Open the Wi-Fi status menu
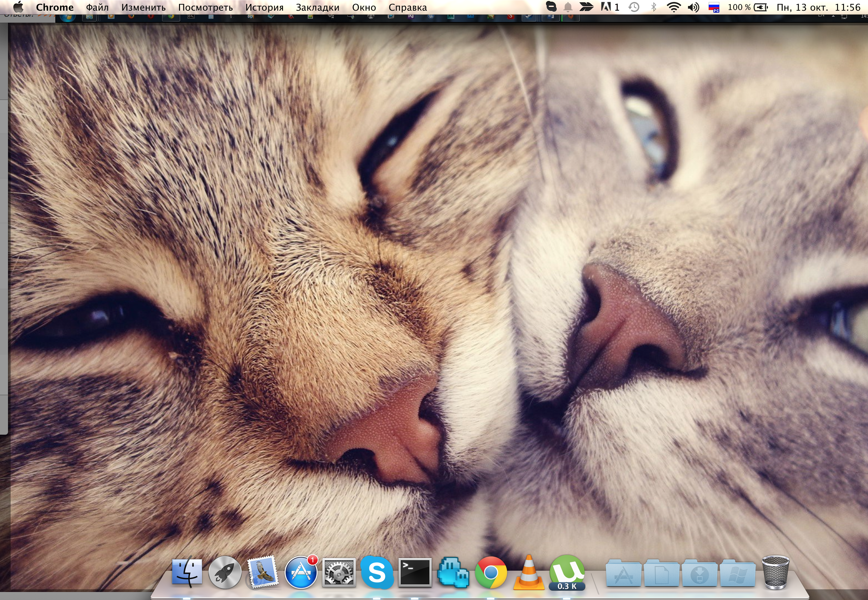Viewport: 868px width, 600px height. coord(674,7)
